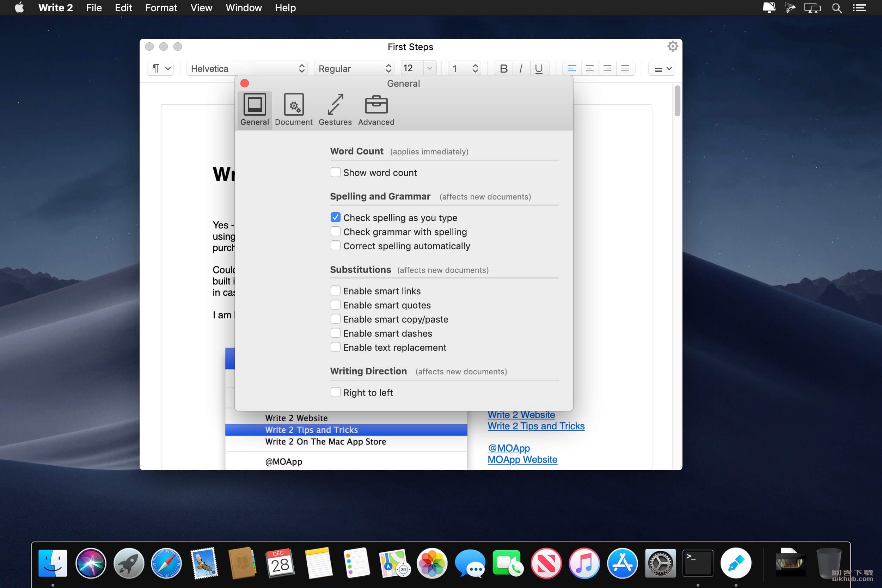Screen dimensions: 882x588
Task: Open the Write 2 application menu
Action: pos(55,8)
